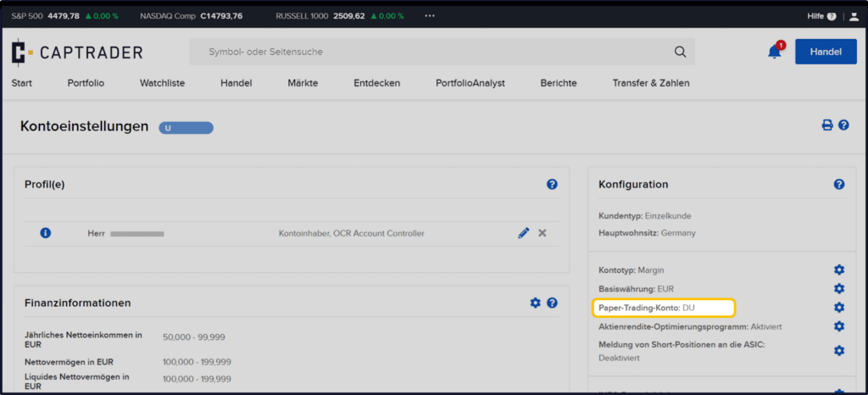The width and height of the screenshot is (868, 395).
Task: Click the RUSSELL 1000 ticker
Action: pyautogui.click(x=340, y=16)
